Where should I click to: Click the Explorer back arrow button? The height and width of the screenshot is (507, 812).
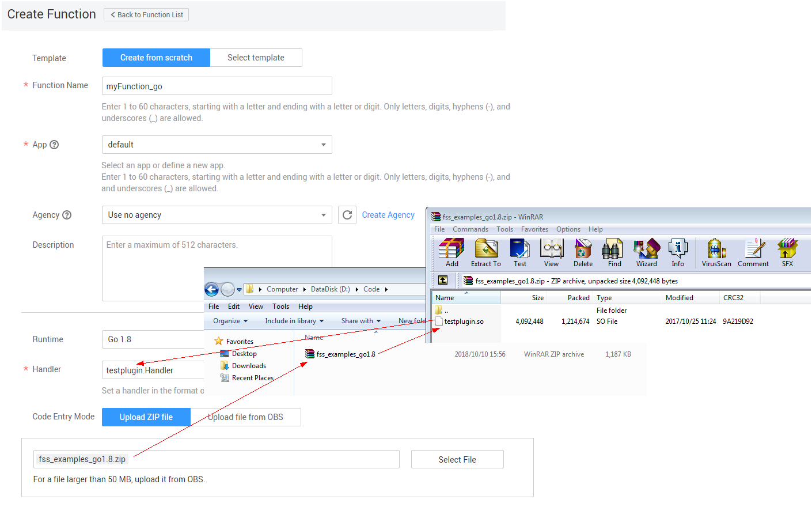pos(212,289)
